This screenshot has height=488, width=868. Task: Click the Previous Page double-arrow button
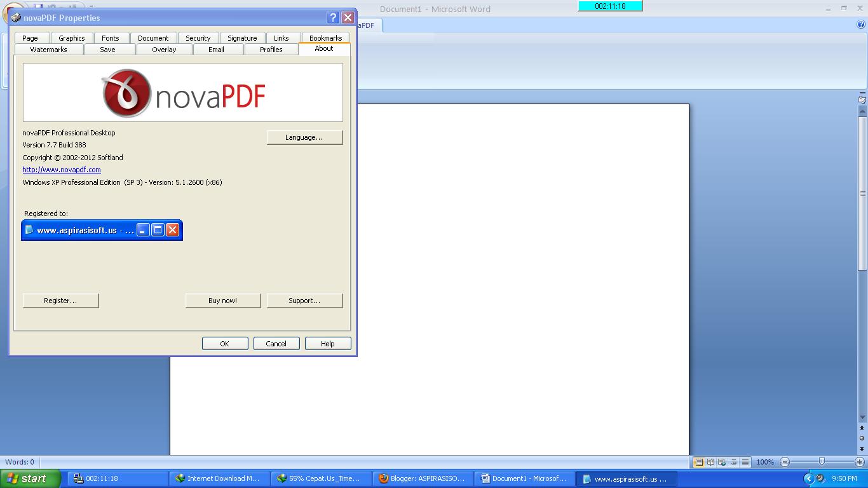(862, 428)
